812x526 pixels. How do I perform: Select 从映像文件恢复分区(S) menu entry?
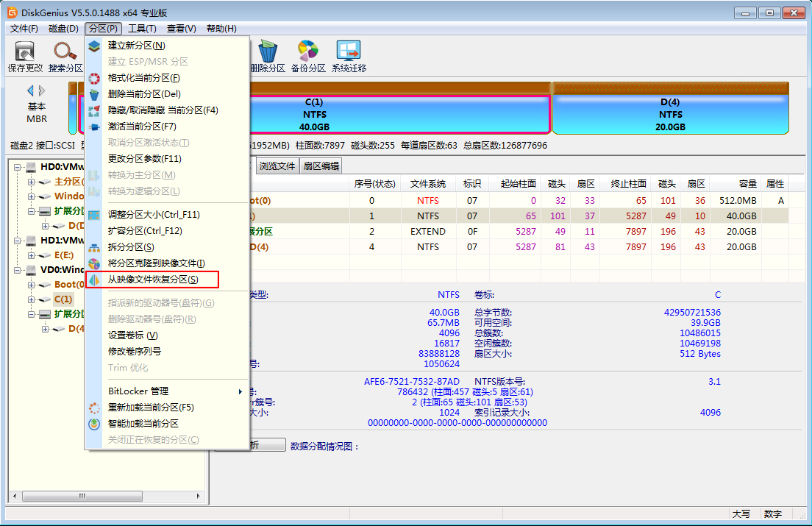[153, 280]
